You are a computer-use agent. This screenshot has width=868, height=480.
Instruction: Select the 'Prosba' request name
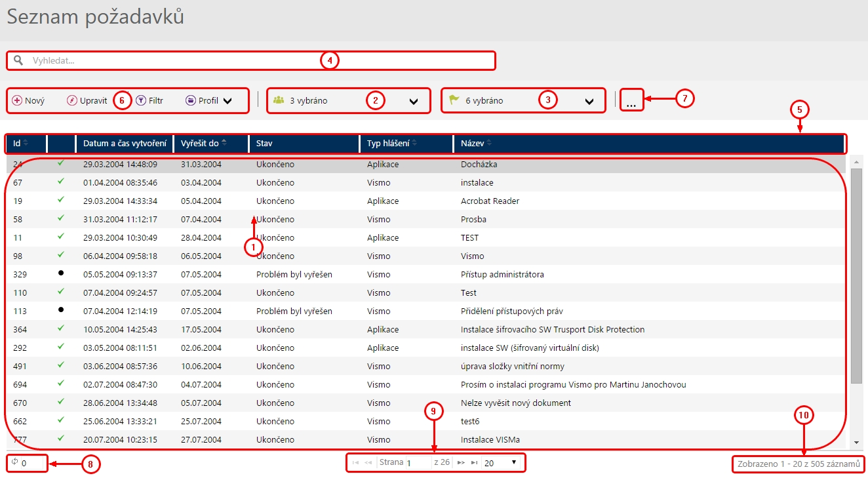click(x=474, y=219)
